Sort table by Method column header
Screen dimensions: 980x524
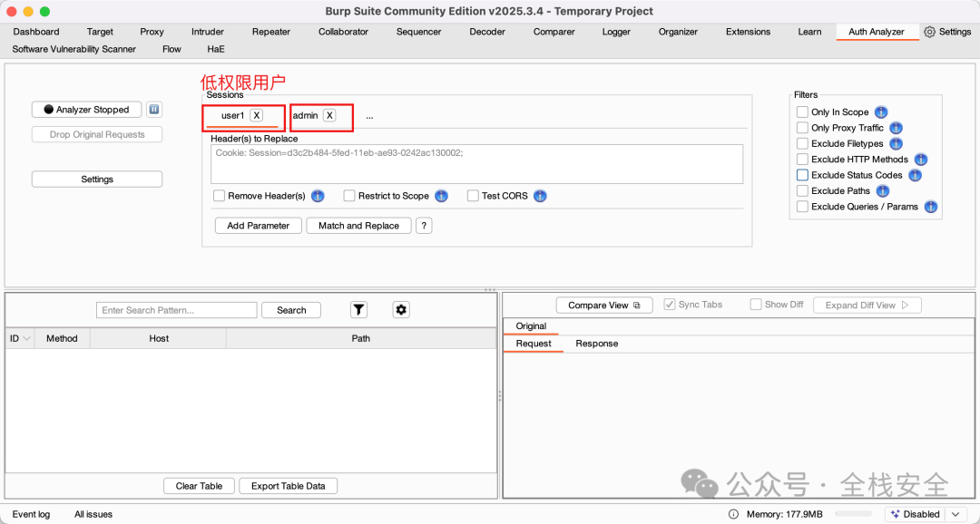[x=62, y=338]
